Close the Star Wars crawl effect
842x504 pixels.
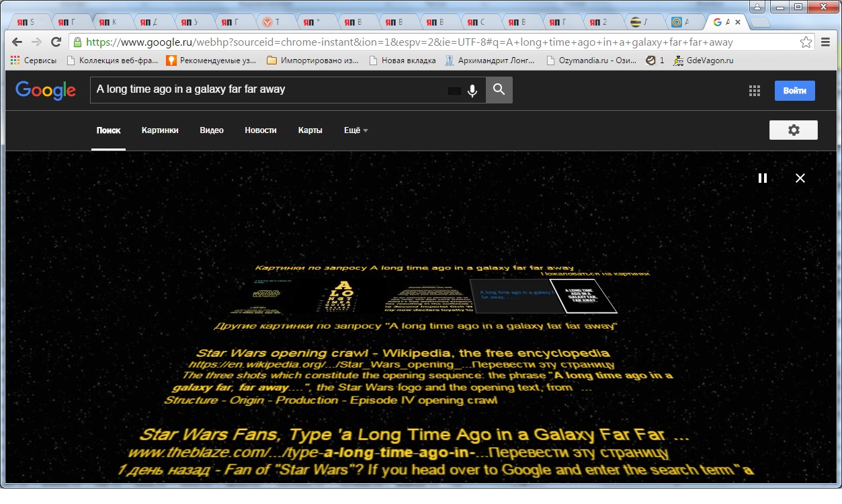[x=800, y=178]
